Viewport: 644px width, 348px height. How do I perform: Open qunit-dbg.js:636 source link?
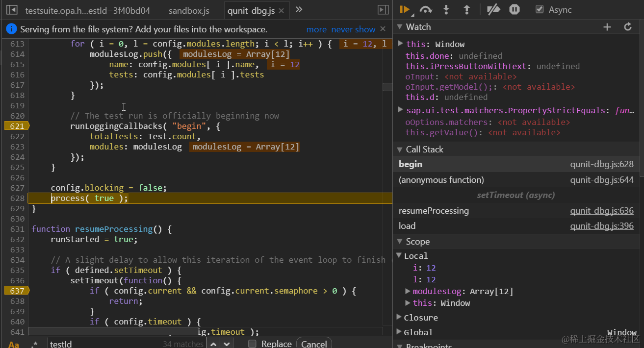[x=602, y=211]
